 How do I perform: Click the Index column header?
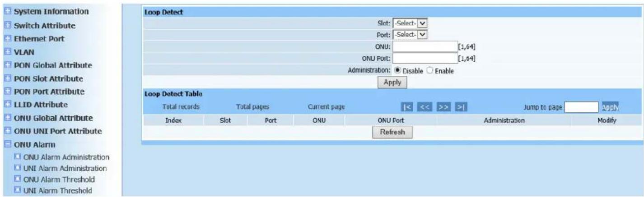click(x=173, y=121)
